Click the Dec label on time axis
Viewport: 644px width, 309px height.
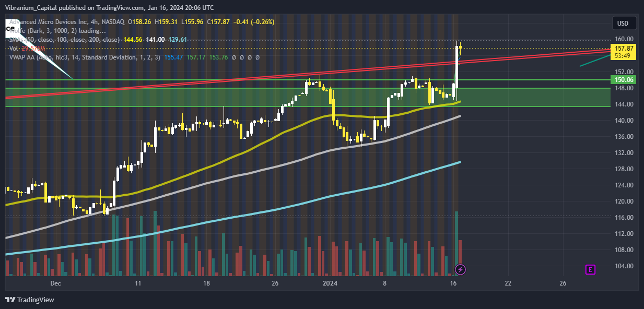coord(56,283)
